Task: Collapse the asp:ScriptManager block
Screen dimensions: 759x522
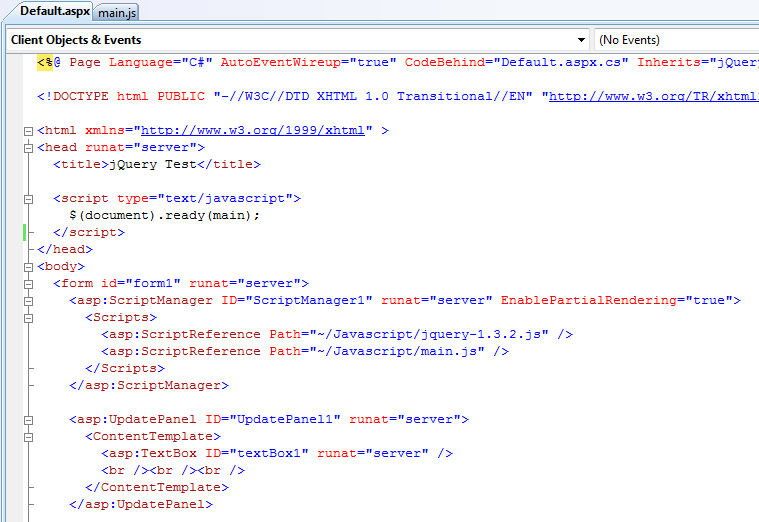Action: tap(29, 301)
